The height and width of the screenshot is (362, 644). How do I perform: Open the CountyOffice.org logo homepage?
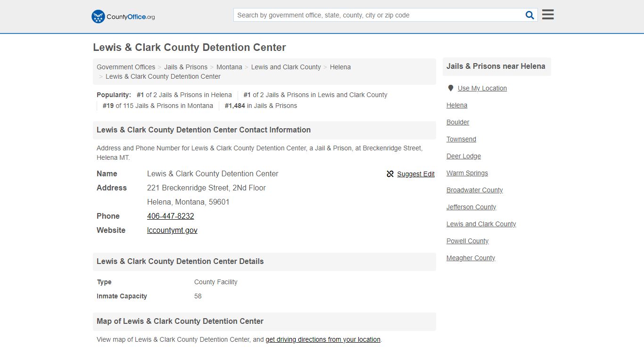pos(123,16)
